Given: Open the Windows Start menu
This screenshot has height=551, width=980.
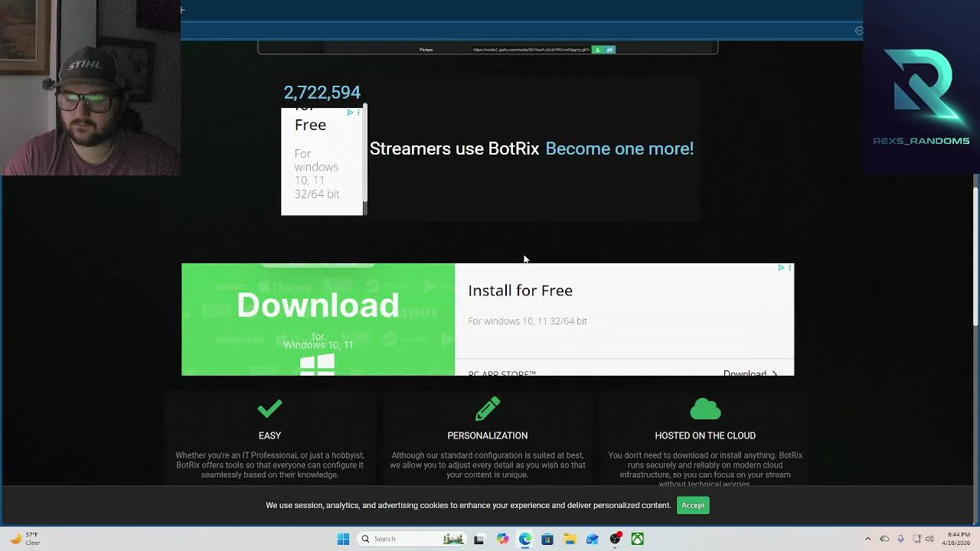Looking at the screenshot, I should click(343, 539).
